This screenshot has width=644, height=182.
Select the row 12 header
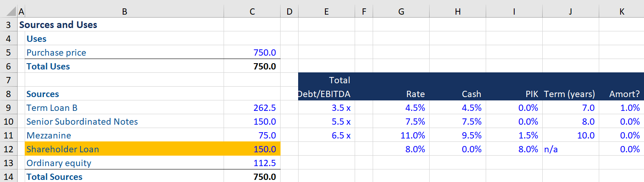8,149
